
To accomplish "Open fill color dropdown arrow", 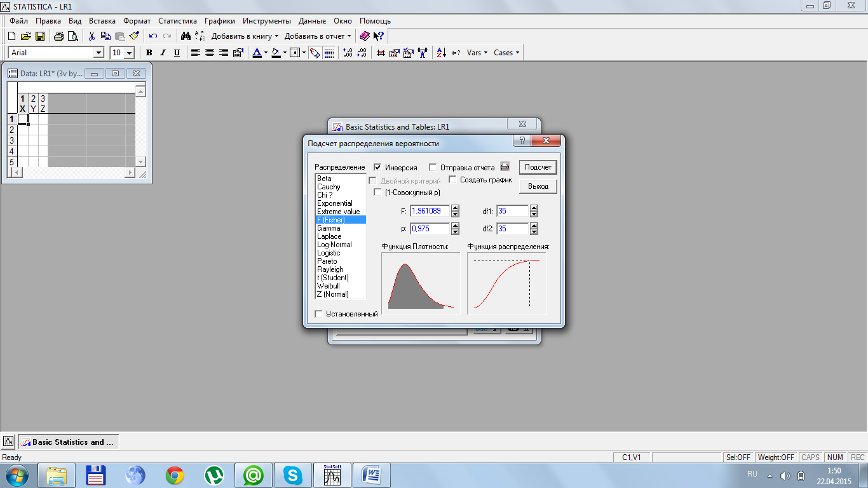I will (x=285, y=53).
